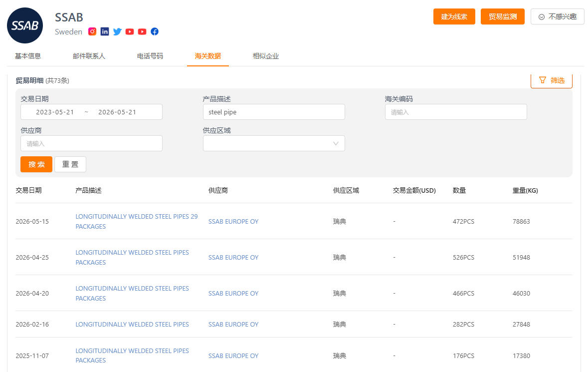Select the quantity value 472PCS
The height and width of the screenshot is (372, 588).
[x=463, y=222]
